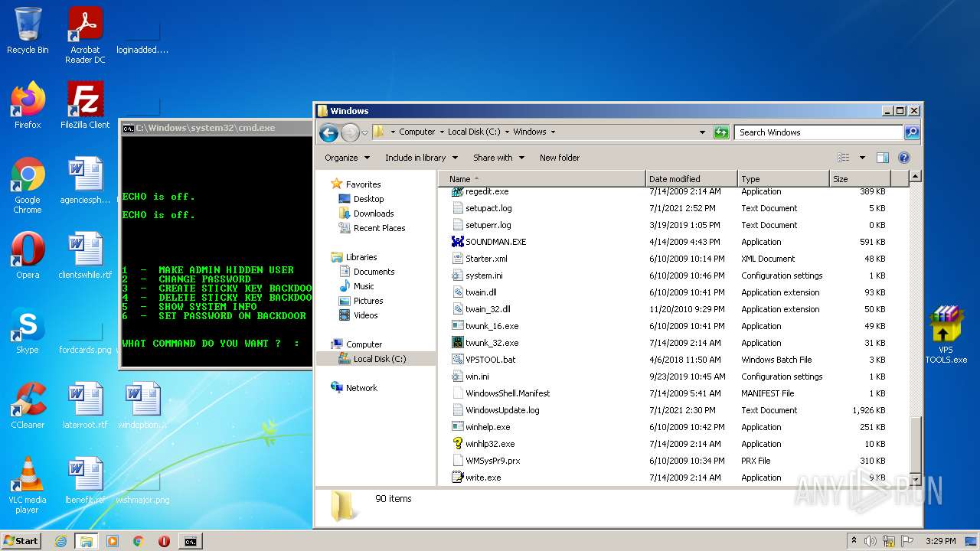The image size is (980, 551).
Task: Change view with the Views icon
Action: (844, 158)
